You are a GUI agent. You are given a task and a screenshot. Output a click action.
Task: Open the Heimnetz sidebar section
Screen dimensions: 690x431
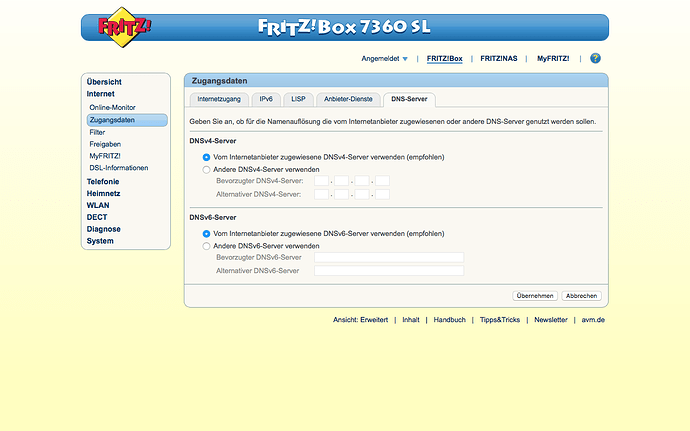click(103, 193)
